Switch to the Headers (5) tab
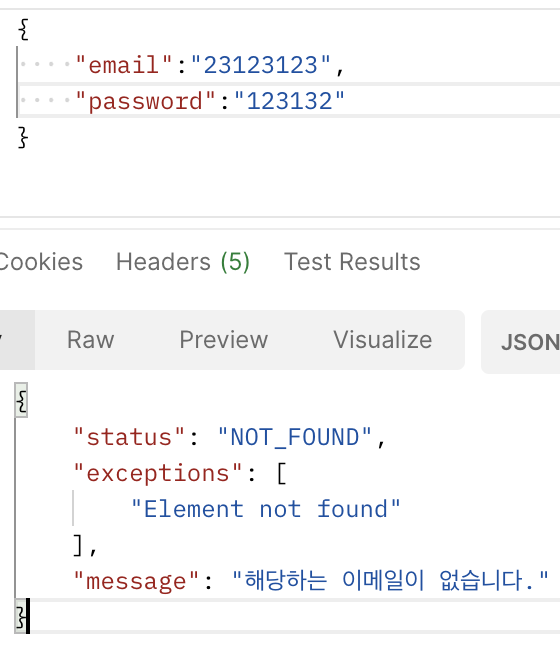 183,262
